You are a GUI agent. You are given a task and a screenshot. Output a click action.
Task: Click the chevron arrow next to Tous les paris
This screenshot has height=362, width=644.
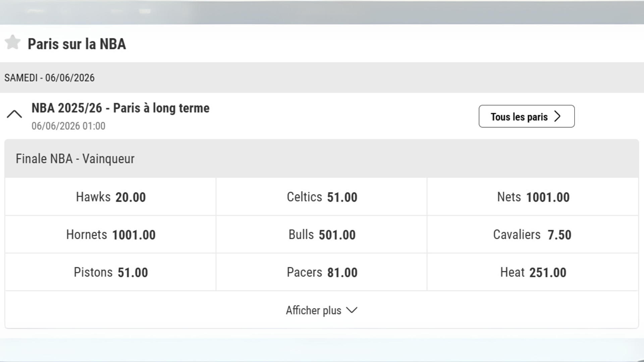coord(558,116)
